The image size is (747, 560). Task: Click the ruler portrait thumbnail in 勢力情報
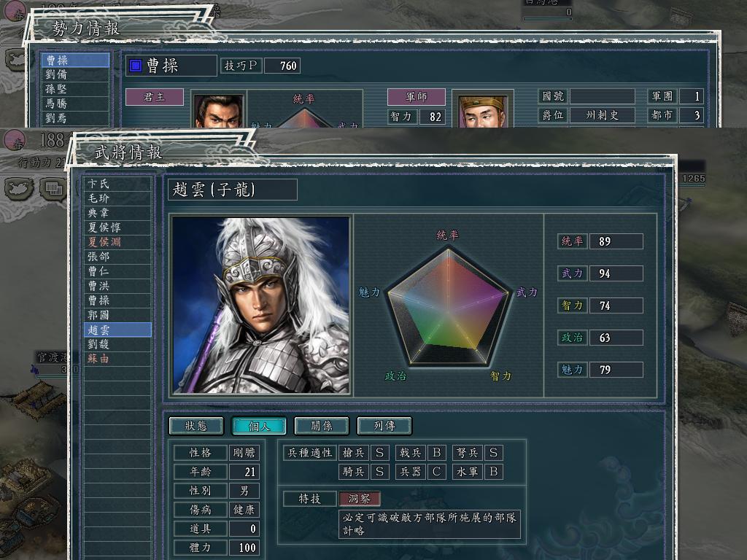coord(219,111)
